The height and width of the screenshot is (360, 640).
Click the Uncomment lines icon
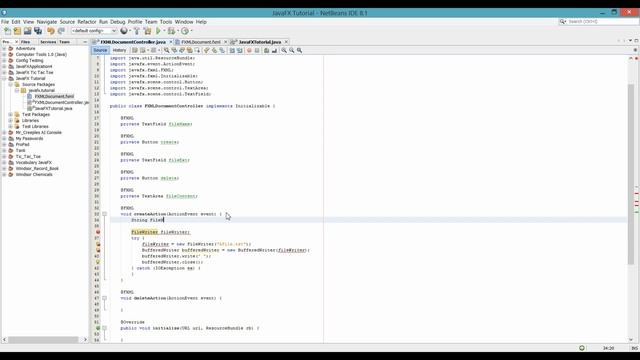pyautogui.click(x=274, y=50)
